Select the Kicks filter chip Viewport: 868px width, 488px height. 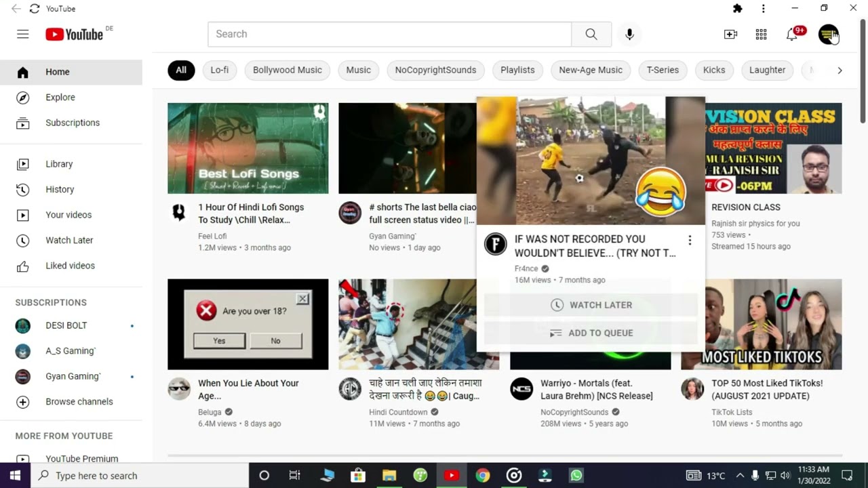[x=714, y=70]
